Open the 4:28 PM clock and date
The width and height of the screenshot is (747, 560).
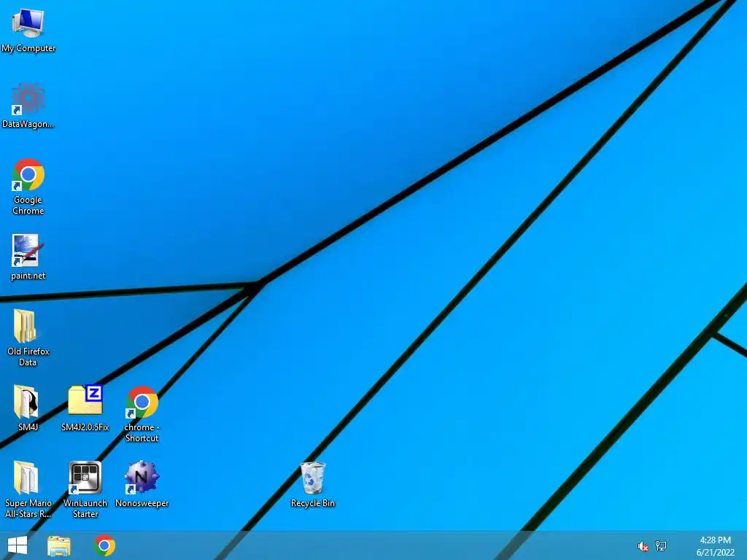[x=715, y=546]
